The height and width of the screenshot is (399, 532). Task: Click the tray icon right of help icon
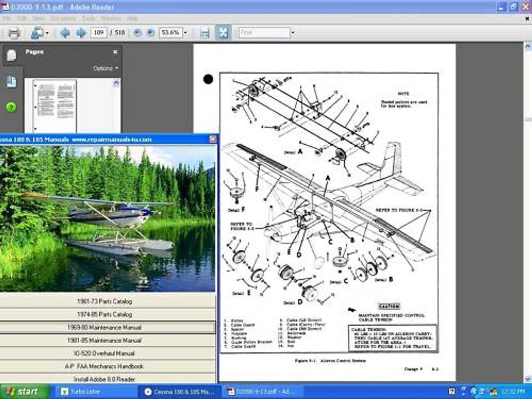click(464, 392)
